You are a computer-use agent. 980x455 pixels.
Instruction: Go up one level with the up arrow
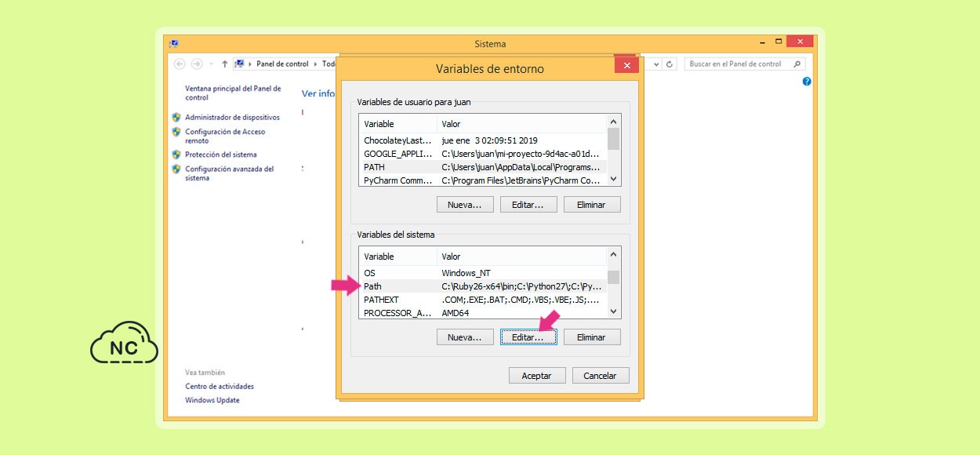click(224, 64)
